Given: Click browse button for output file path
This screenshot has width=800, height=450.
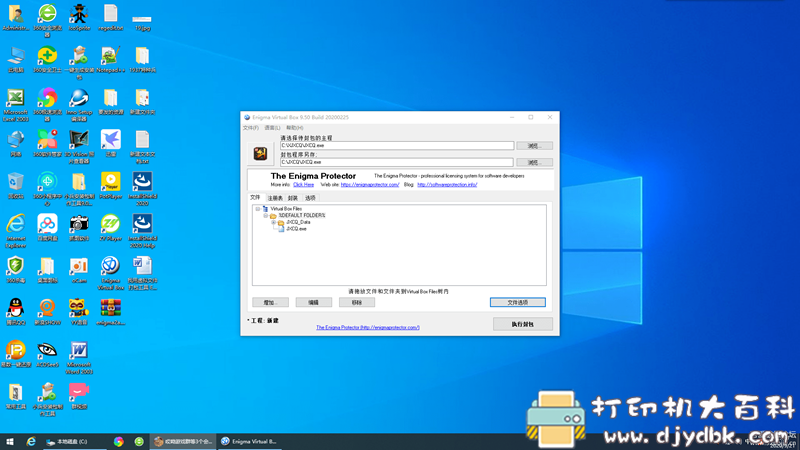Looking at the screenshot, I should [534, 162].
